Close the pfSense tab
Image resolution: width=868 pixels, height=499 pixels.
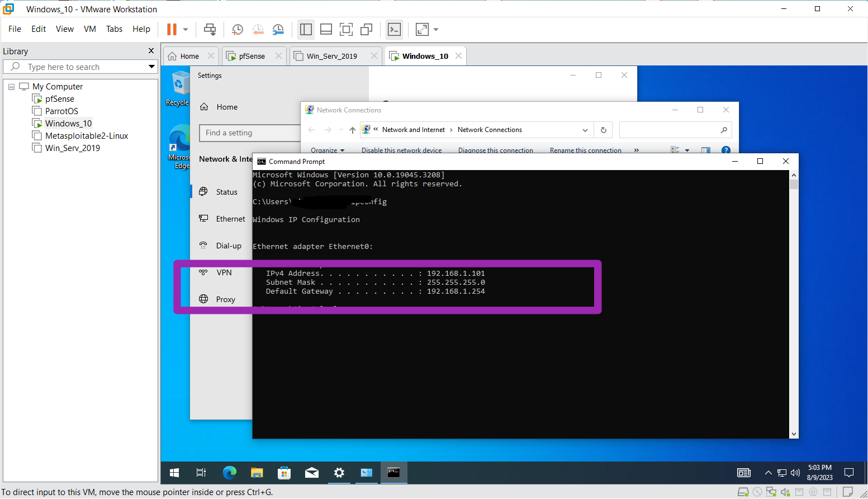tap(278, 56)
